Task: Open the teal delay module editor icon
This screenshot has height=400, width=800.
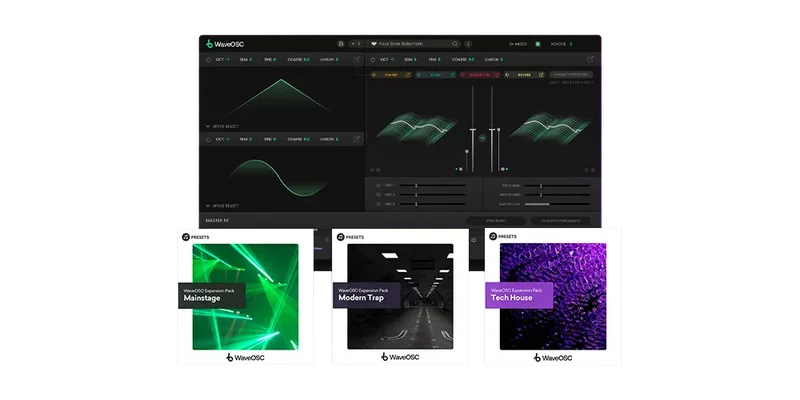Action: coord(452,74)
